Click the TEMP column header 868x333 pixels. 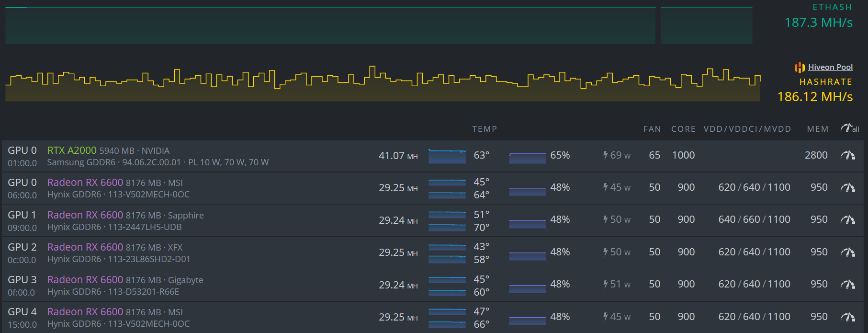484,129
